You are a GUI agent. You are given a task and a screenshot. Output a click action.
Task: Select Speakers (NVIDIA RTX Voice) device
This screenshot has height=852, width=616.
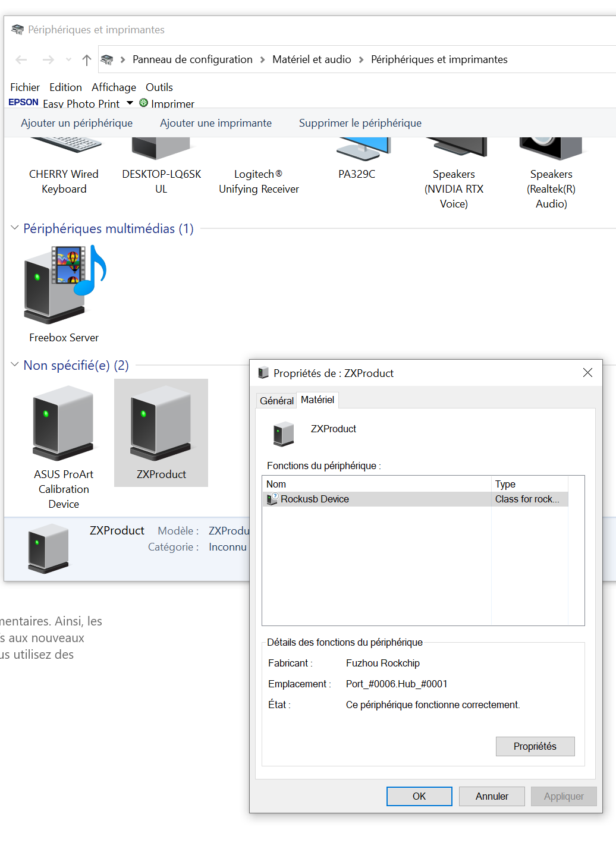point(454,173)
